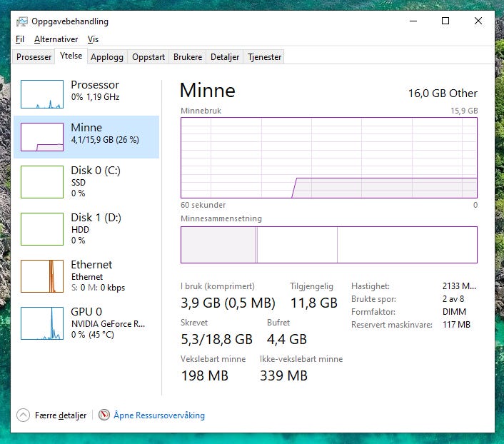This screenshot has height=444, width=504.
Task: Open the Åpne Ressursovervåking link
Action: coord(159,415)
